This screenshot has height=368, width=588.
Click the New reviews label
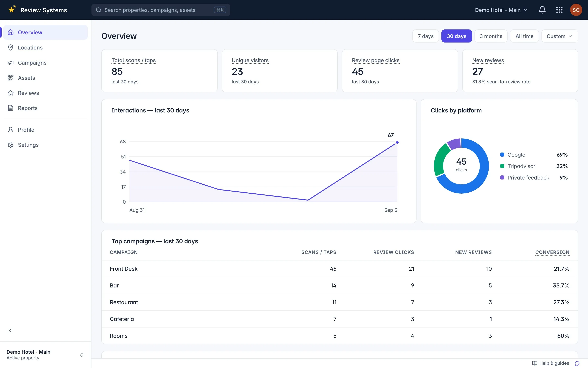(x=488, y=60)
